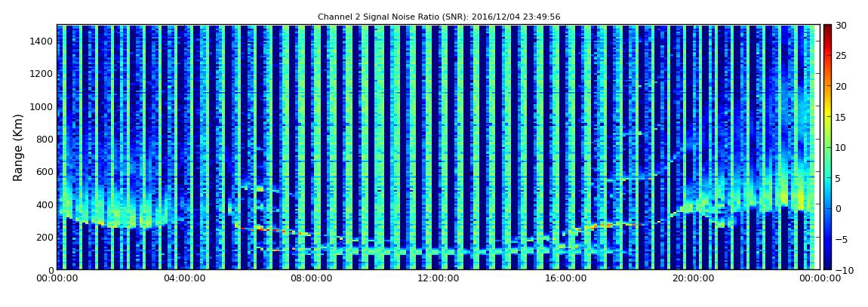Image resolution: width=868 pixels, height=307 pixels.
Task: Click the 400 range tick label
Action: pyautogui.click(x=45, y=204)
